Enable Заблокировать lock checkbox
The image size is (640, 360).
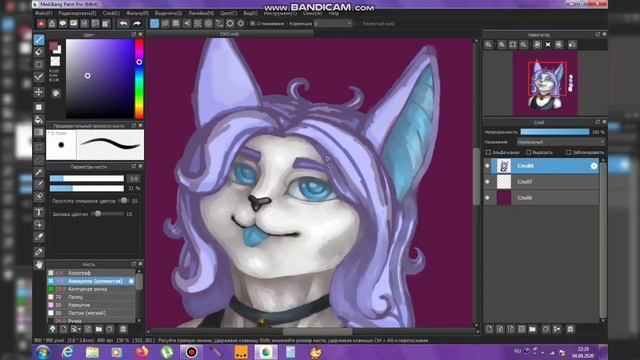tap(569, 152)
